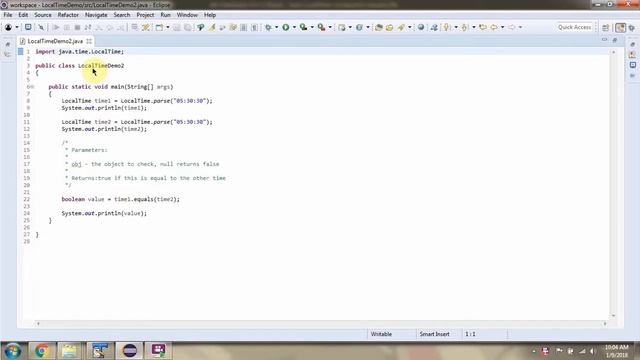Click the boolean value equals line
The height and width of the screenshot is (360, 640).
(x=120, y=200)
